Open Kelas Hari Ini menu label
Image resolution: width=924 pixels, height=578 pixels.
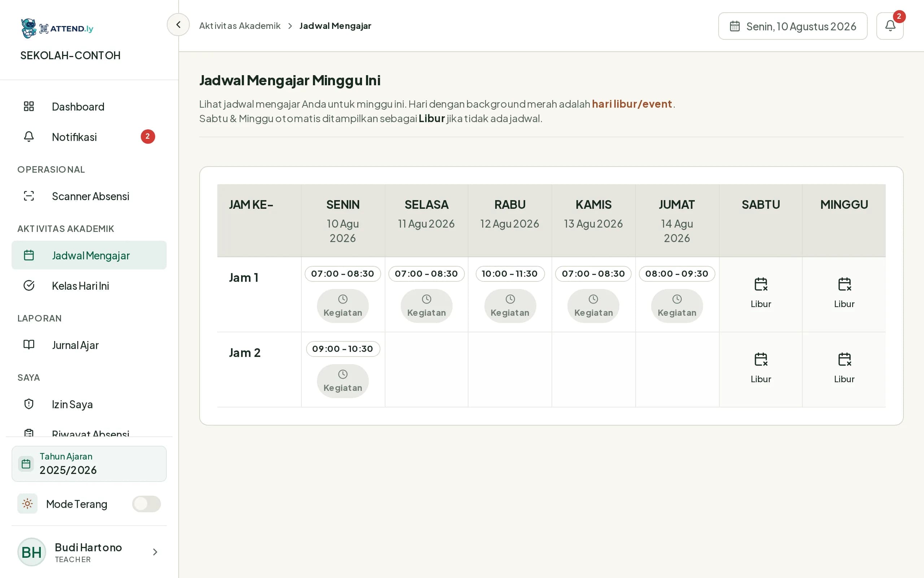pyautogui.click(x=80, y=285)
